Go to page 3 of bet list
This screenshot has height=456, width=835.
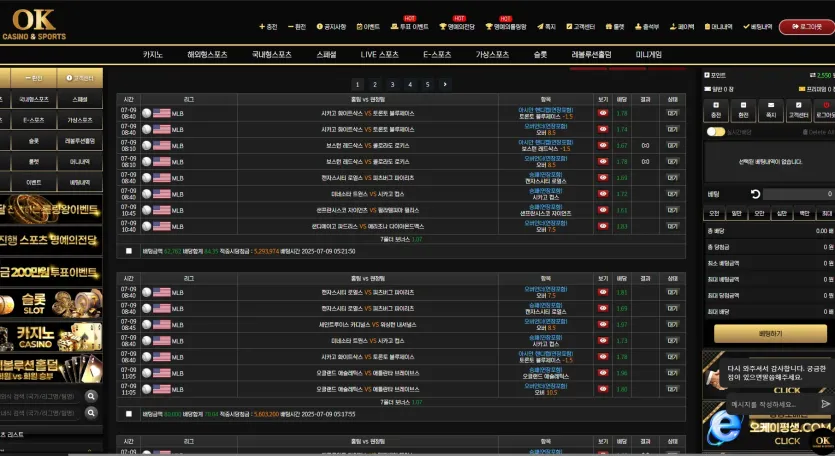click(x=392, y=84)
